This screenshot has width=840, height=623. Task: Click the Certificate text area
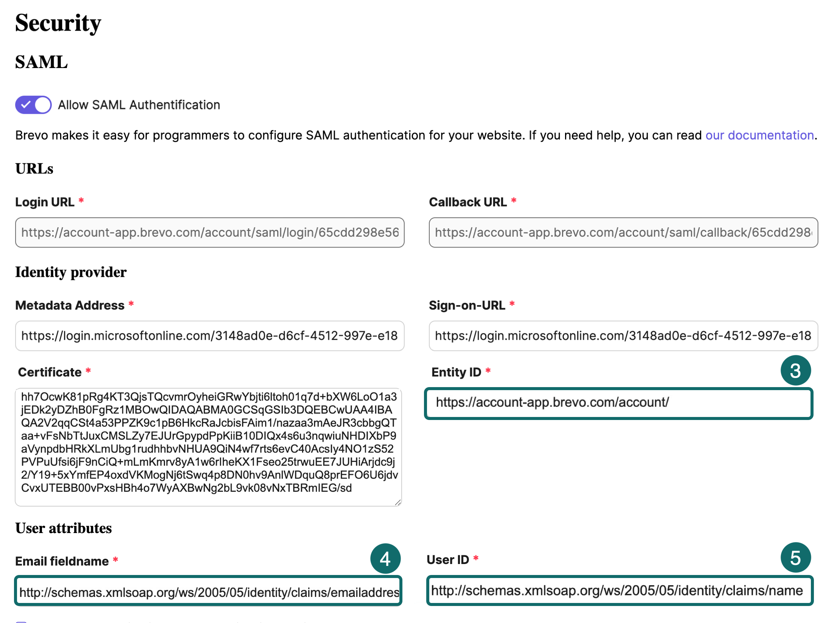[x=208, y=446]
